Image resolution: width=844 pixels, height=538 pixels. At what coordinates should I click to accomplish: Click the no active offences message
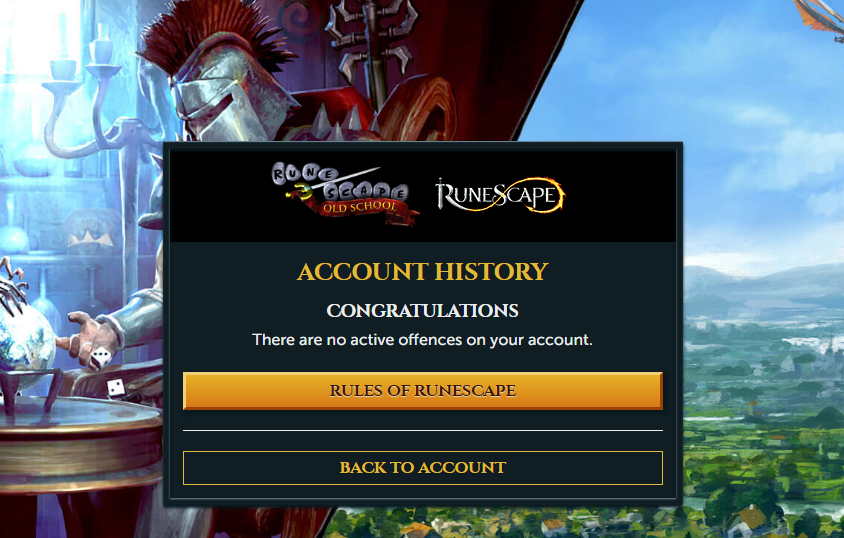tap(423, 340)
